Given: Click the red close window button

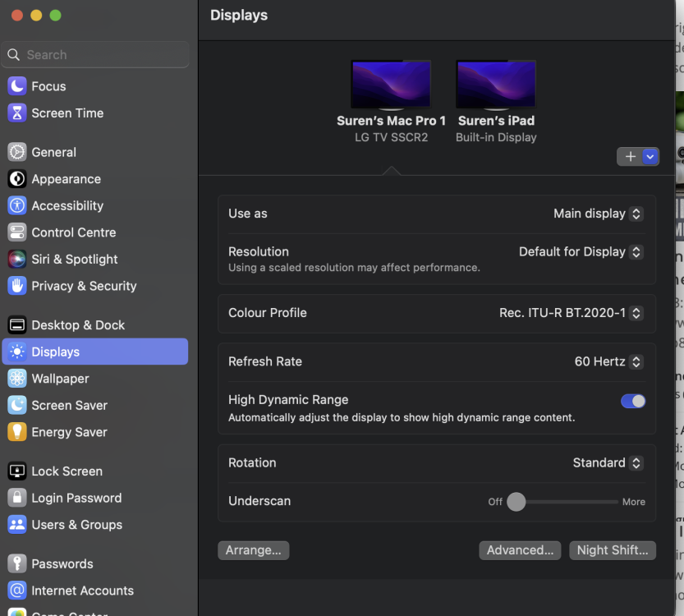Looking at the screenshot, I should coord(17,16).
